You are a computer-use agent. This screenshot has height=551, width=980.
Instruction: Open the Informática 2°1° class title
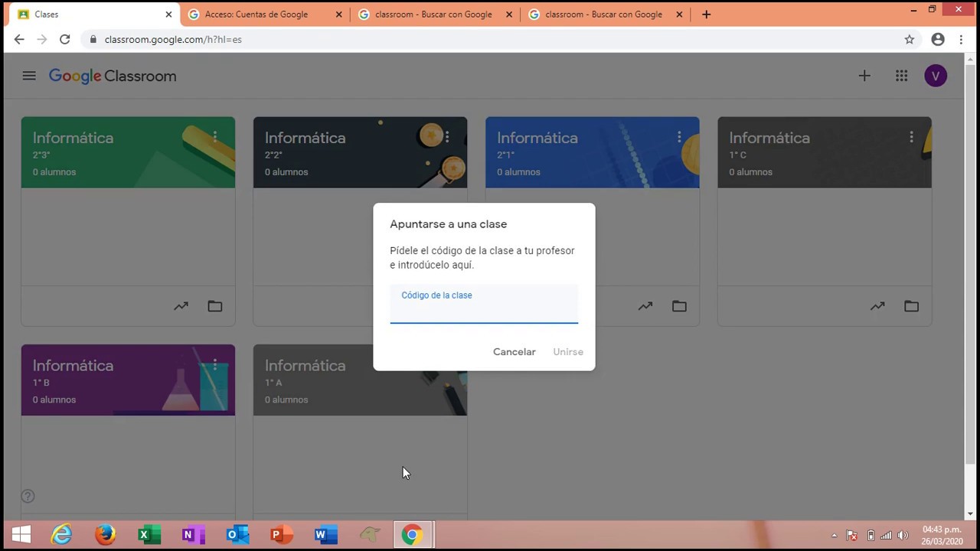coord(537,138)
